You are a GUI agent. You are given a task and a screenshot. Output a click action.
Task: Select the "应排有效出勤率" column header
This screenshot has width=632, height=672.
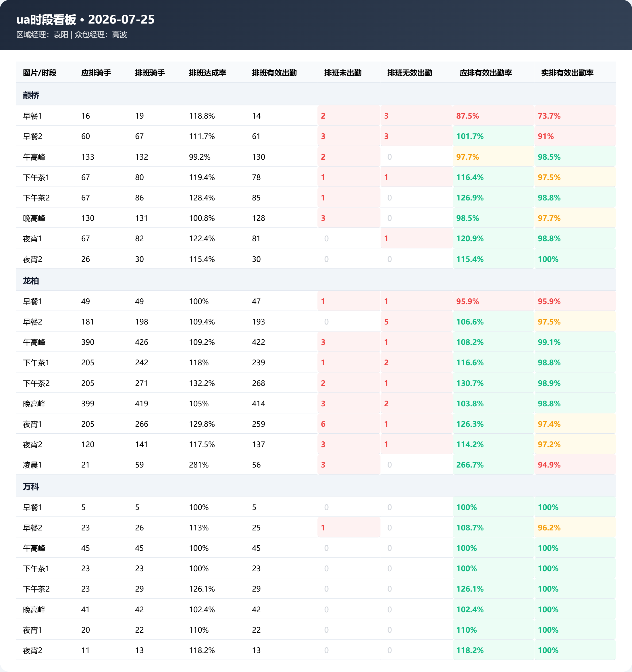(x=485, y=73)
